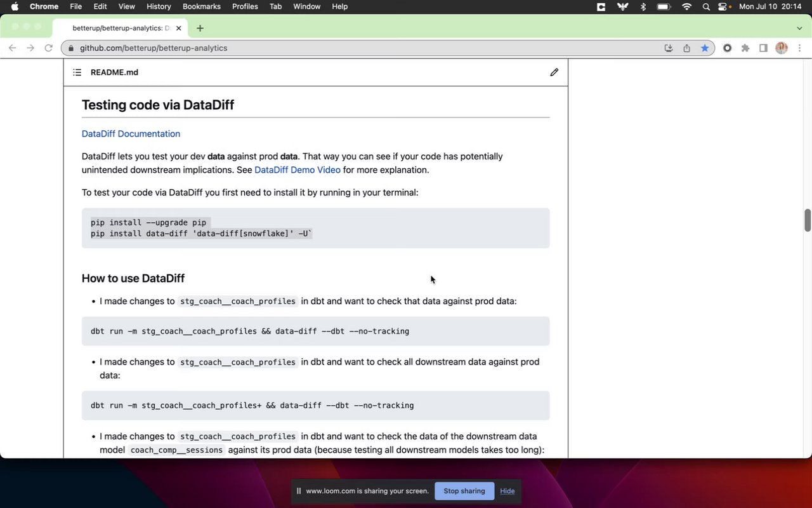Viewport: 812px width, 508px height.
Task: Toggle the Chrome side panel icon
Action: pos(764,48)
